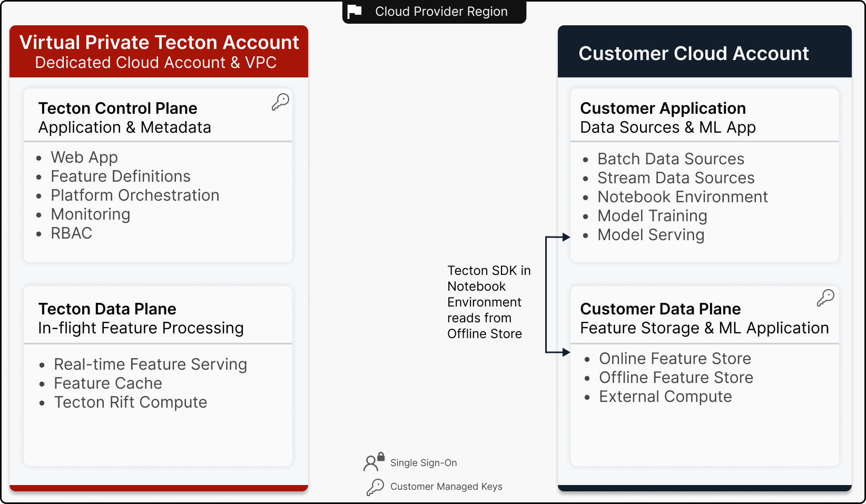Image resolution: width=866 pixels, height=504 pixels.
Task: Click the Customer Cloud Account heading
Action: [x=694, y=54]
